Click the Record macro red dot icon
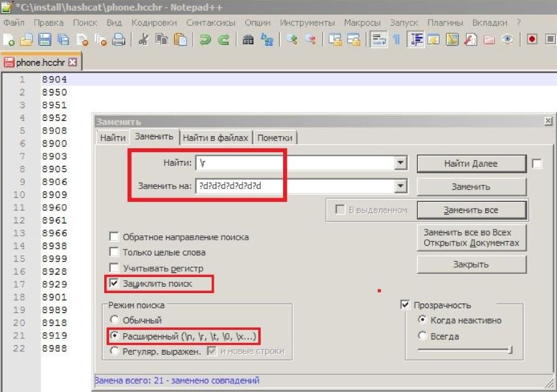The width and height of the screenshot is (557, 392). click(x=532, y=39)
